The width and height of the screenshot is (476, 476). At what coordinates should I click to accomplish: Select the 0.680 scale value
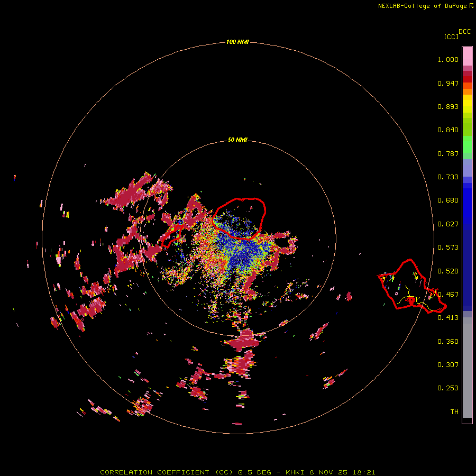448,200
